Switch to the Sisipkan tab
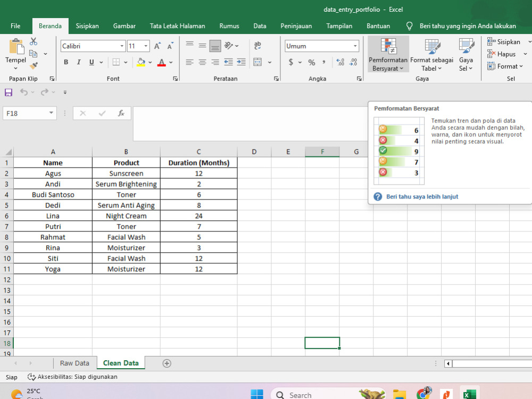The image size is (532, 399). [87, 26]
